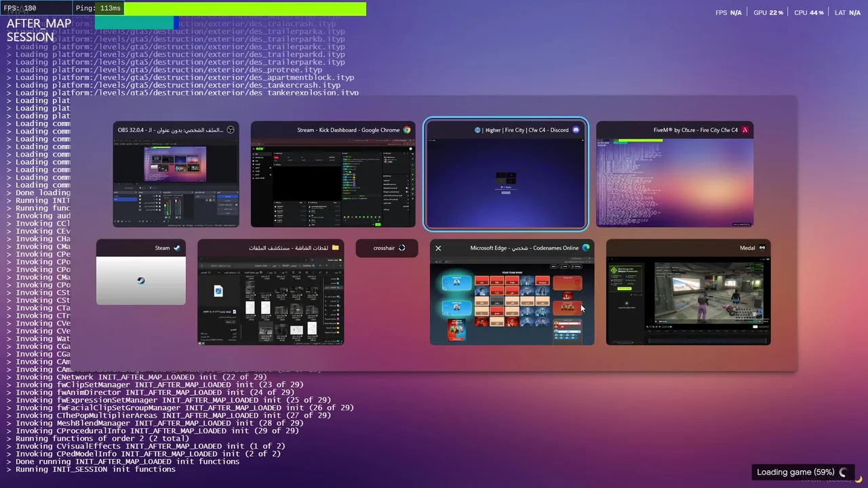Viewport: 868px width, 488px height.
Task: Click the 'LAT N/A' latency readout
Action: (x=848, y=13)
